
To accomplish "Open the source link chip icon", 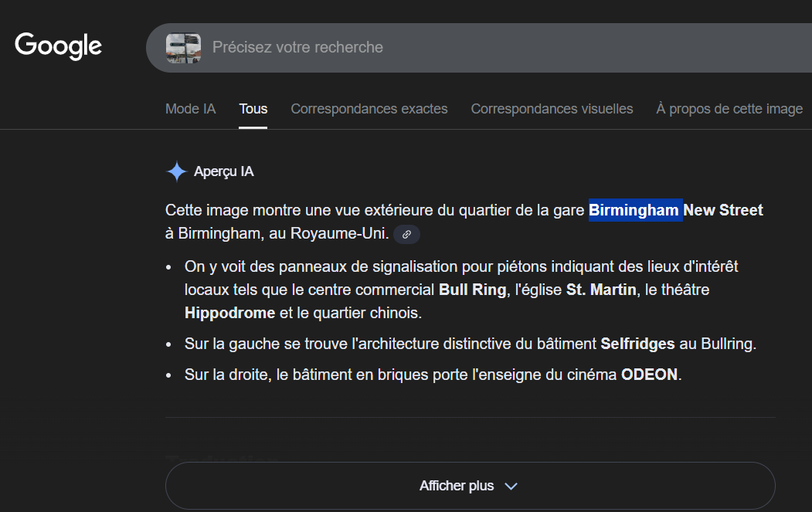I will (x=406, y=234).
